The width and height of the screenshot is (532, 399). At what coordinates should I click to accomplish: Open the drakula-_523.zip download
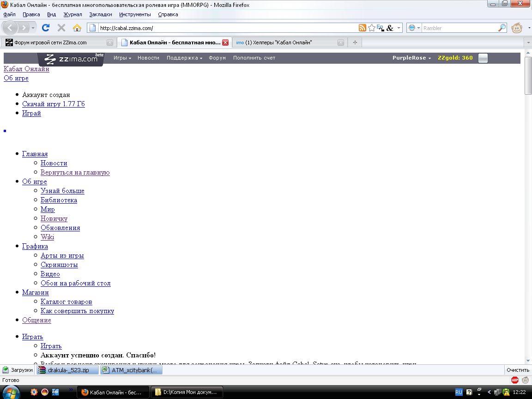[67, 370]
